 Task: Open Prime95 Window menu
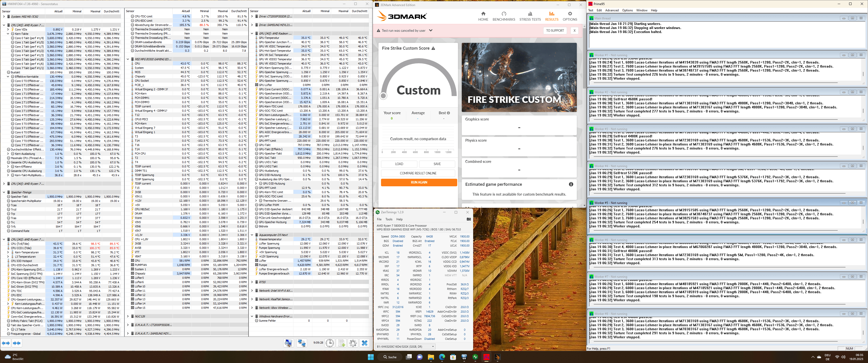point(642,10)
